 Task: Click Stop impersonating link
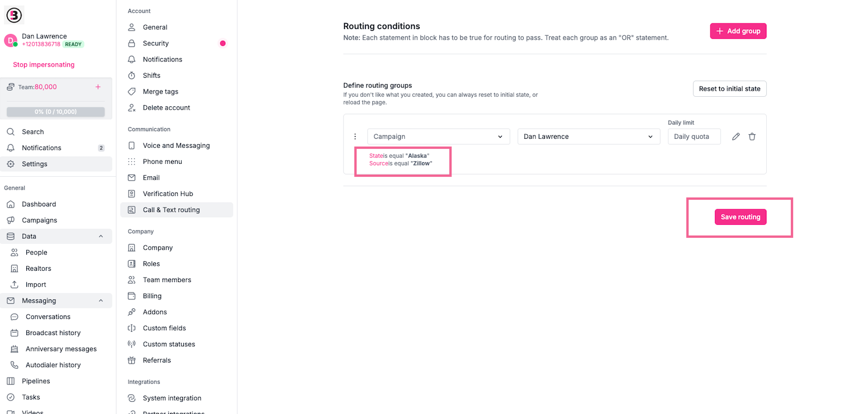44,64
